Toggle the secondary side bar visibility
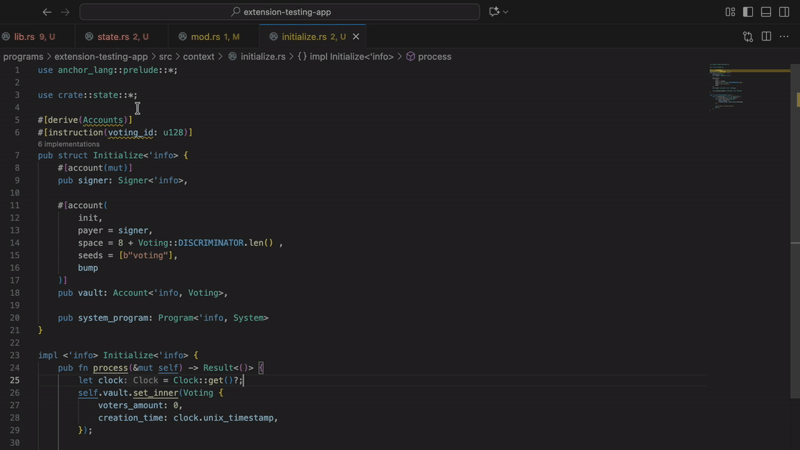 [784, 12]
